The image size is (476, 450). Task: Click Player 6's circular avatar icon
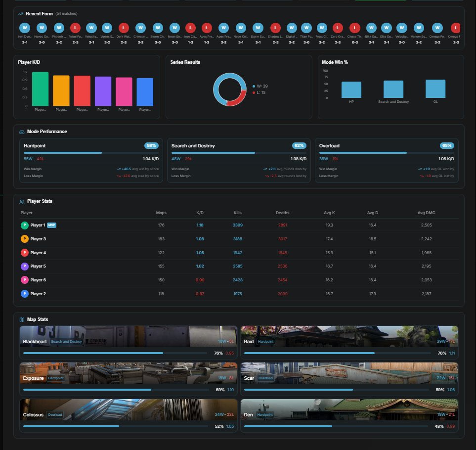(26, 280)
